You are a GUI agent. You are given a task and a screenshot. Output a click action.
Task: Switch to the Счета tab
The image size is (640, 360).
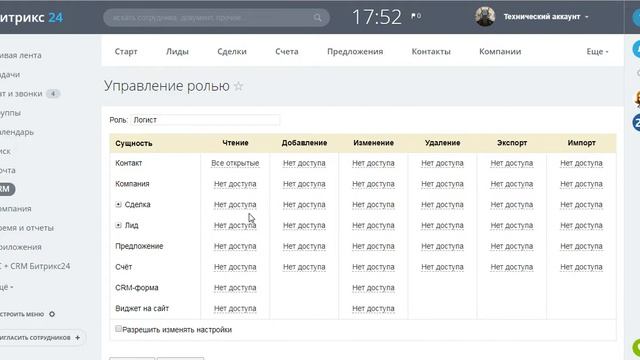click(x=287, y=51)
